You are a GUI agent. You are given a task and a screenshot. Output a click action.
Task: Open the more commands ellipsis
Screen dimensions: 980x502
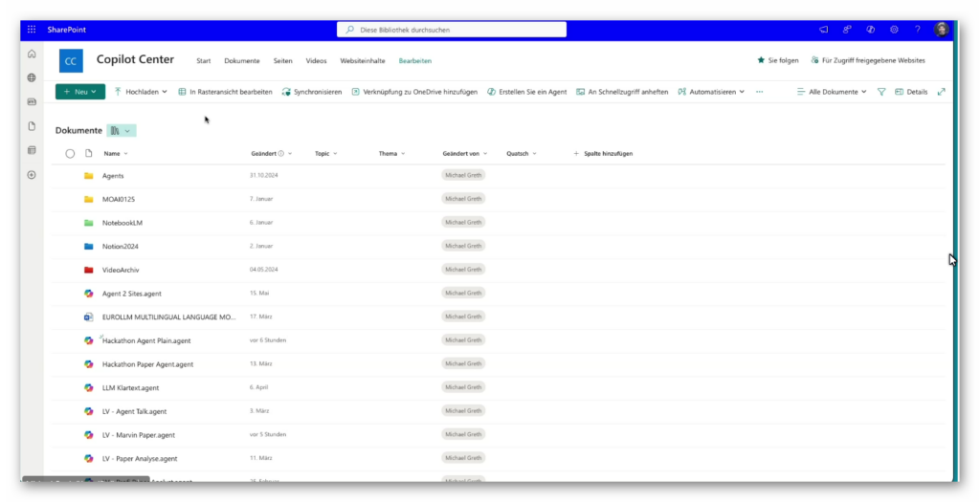(x=759, y=92)
